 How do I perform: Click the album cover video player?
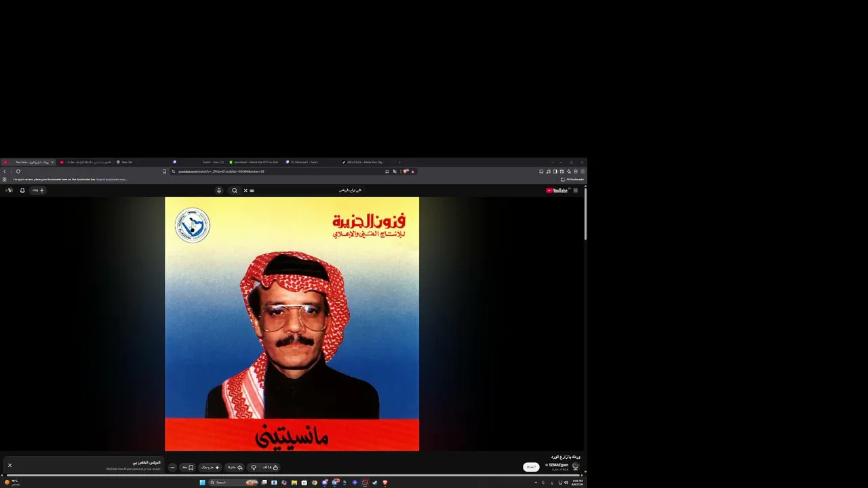tap(292, 324)
